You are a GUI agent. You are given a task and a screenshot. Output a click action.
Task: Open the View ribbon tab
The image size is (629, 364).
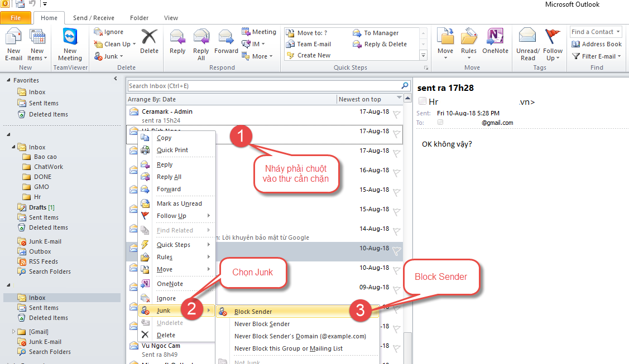point(171,18)
